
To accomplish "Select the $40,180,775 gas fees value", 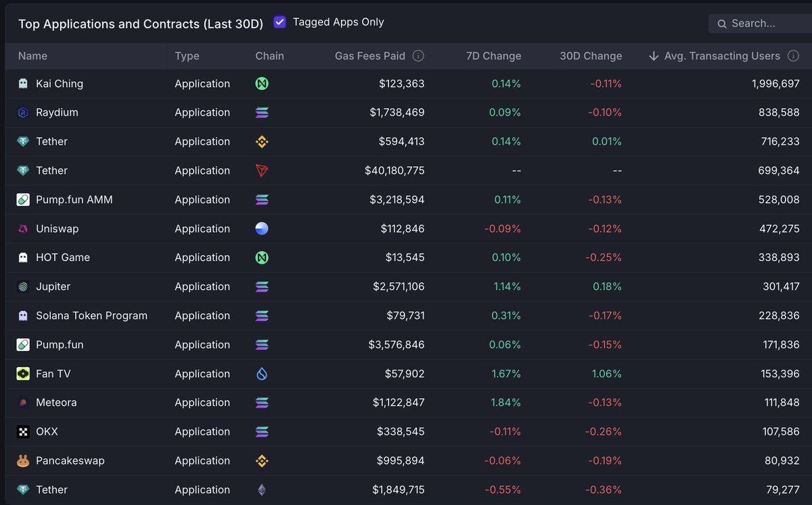I will (x=394, y=171).
